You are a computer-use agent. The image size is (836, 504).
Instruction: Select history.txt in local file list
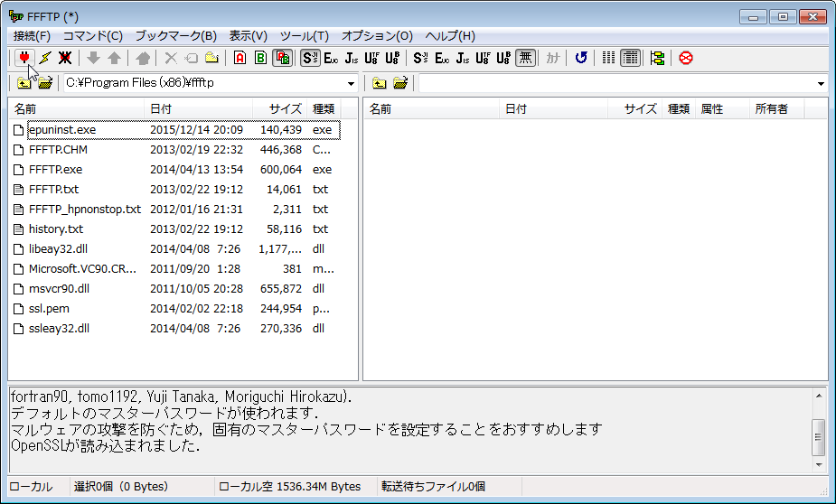pyautogui.click(x=56, y=229)
